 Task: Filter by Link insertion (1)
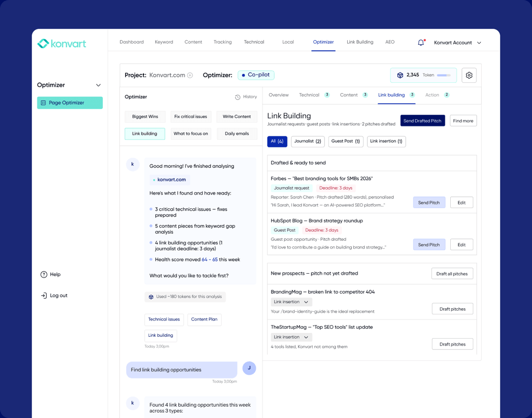386,141
